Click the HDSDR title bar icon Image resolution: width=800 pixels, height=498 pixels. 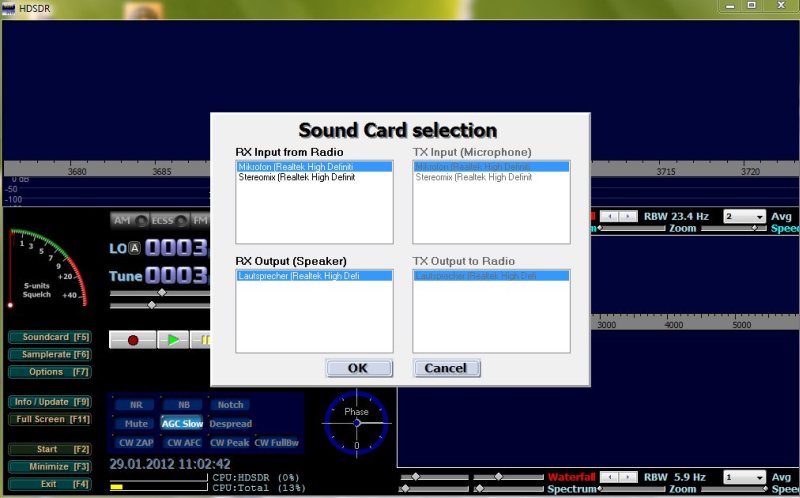[10, 7]
